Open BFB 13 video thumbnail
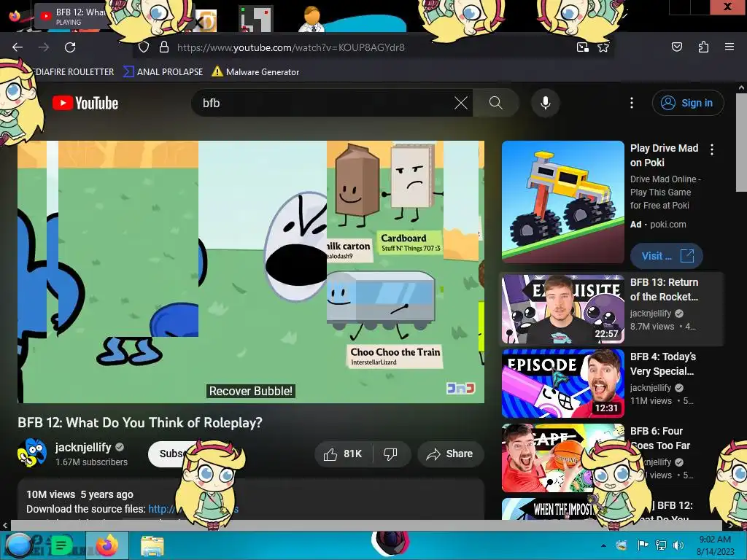This screenshot has width=747, height=560. [x=563, y=309]
